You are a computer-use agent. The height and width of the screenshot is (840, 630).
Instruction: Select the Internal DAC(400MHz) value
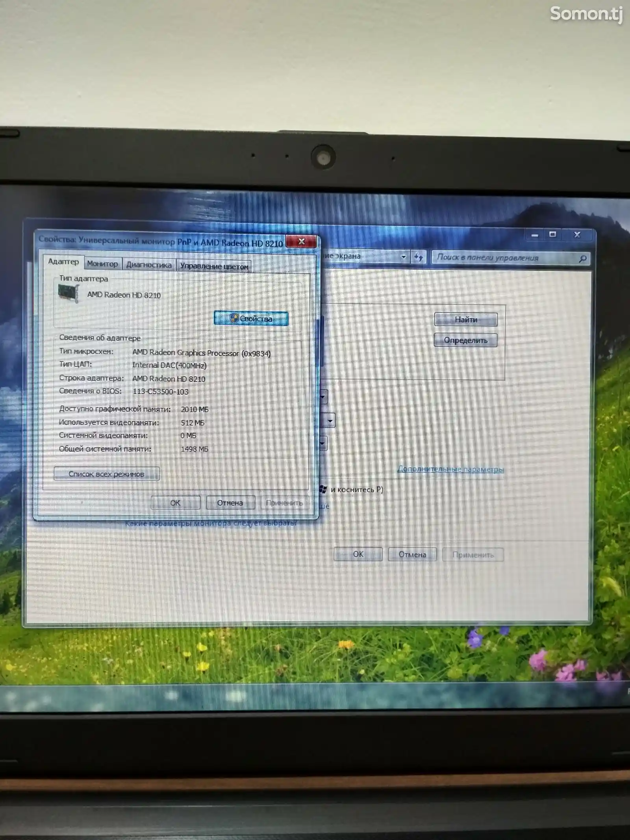point(169,365)
